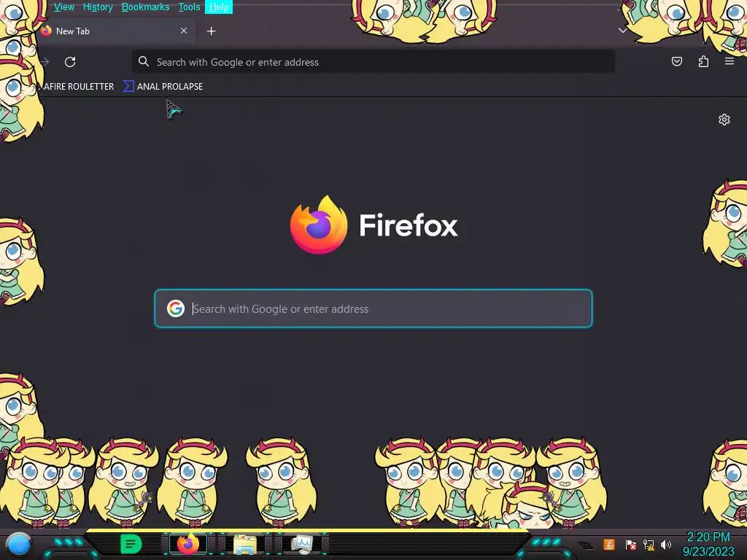Open the highlighted Help menu
Viewport: 747px width, 560px height.
[x=219, y=7]
